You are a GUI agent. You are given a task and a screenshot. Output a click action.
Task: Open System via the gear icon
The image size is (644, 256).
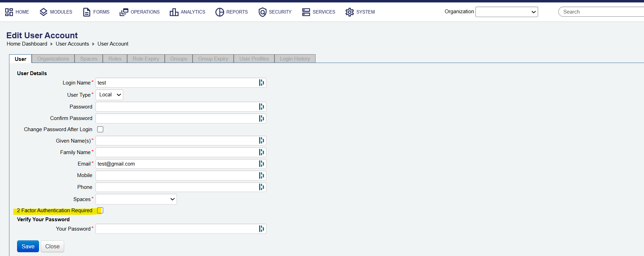click(x=349, y=12)
